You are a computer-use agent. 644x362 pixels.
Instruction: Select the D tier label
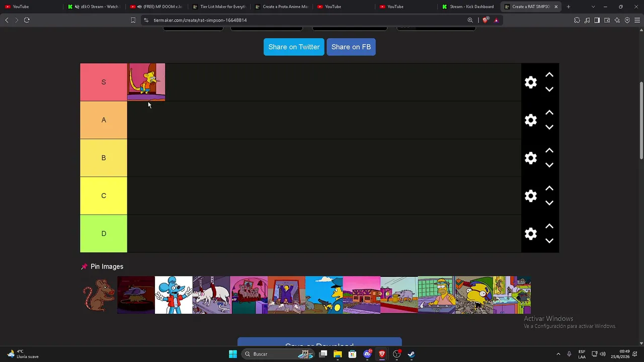click(104, 234)
